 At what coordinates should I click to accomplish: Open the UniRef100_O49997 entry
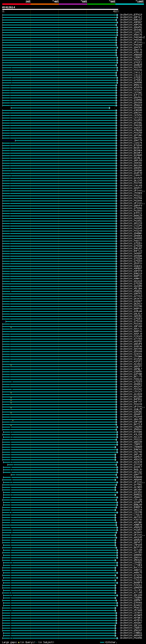(131, 254)
